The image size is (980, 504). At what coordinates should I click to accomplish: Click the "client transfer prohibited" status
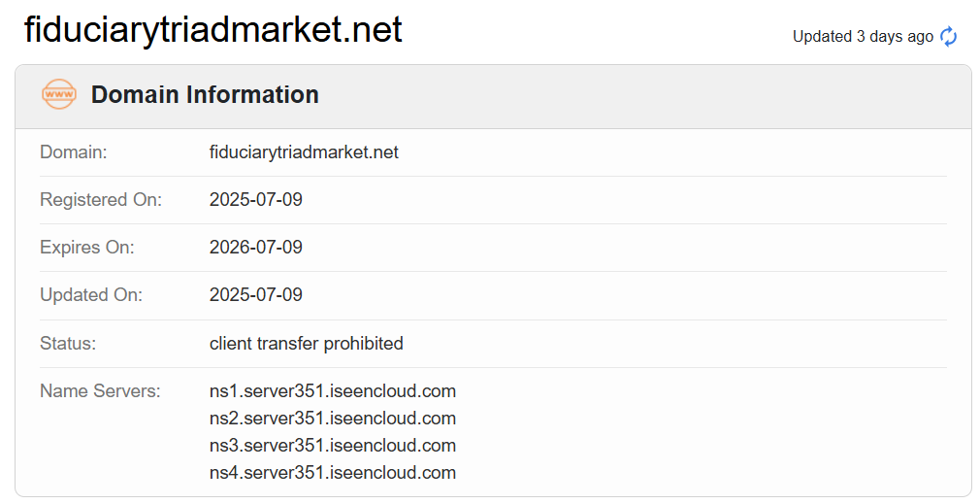pos(307,344)
